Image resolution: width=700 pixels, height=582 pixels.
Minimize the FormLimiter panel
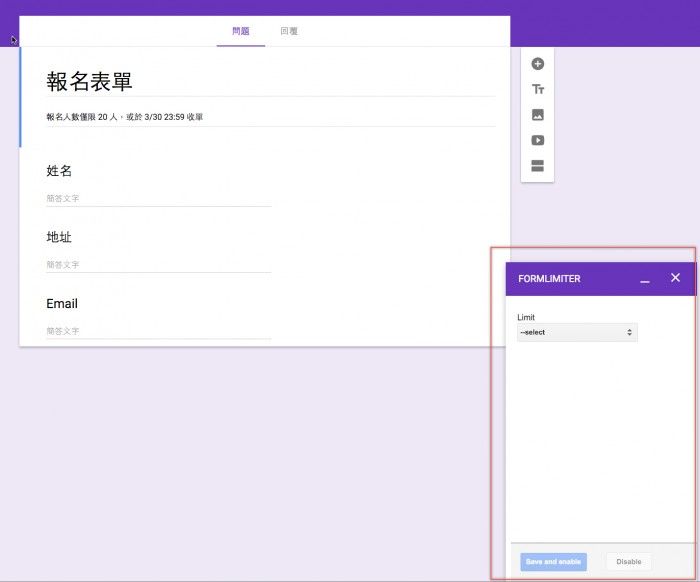645,279
